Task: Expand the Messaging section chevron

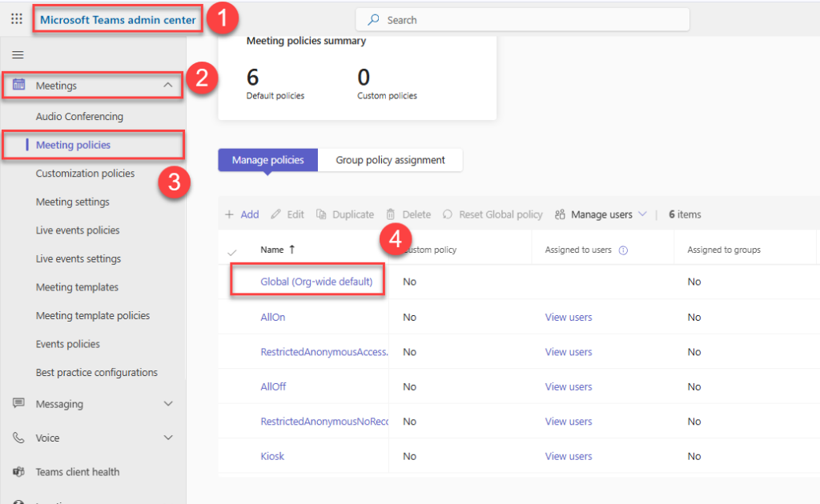Action: 168,404
